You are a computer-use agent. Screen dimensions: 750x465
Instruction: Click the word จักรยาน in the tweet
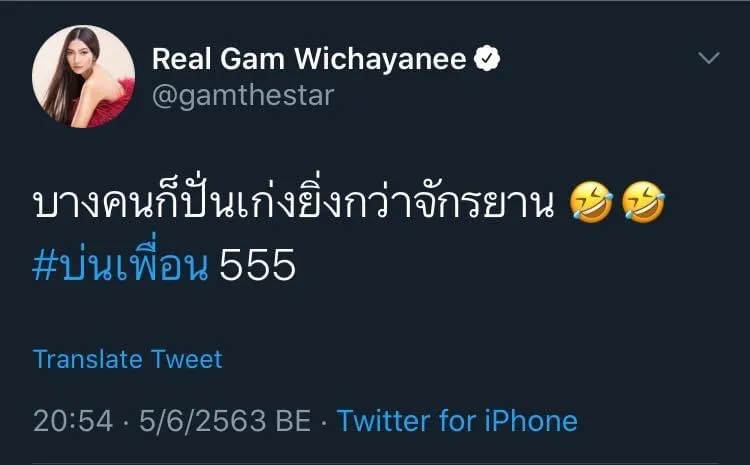coord(484,204)
